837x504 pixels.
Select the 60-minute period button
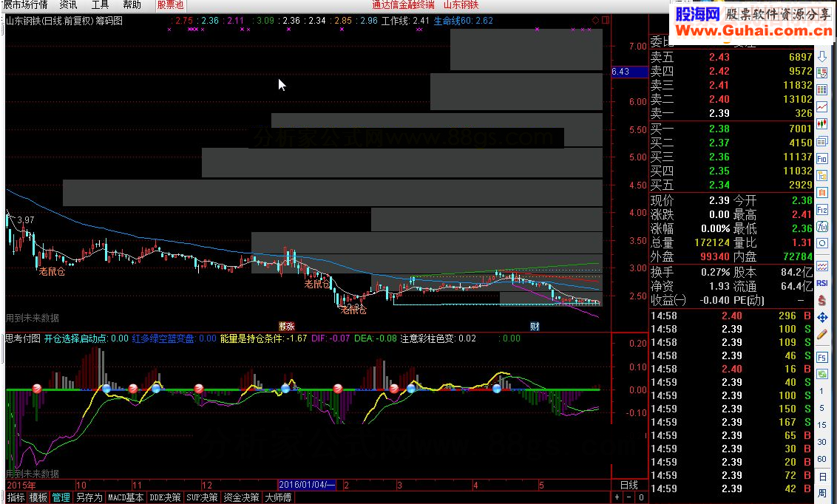click(x=822, y=459)
